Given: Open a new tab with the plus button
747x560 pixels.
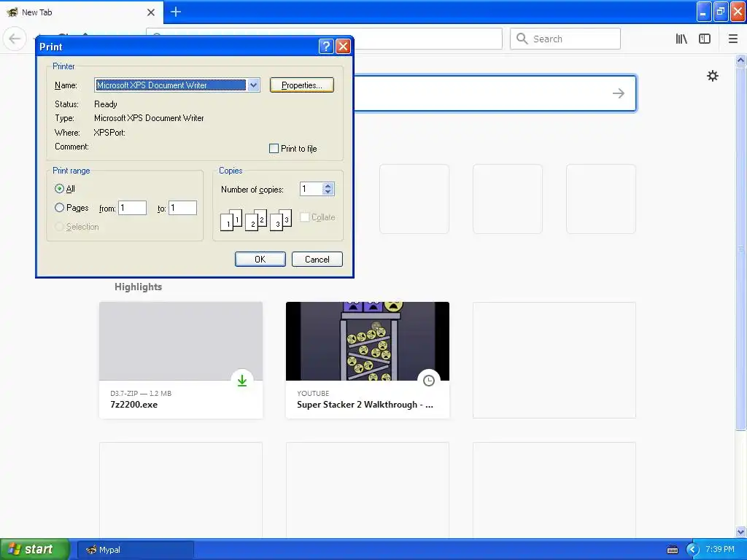Looking at the screenshot, I should [x=175, y=12].
